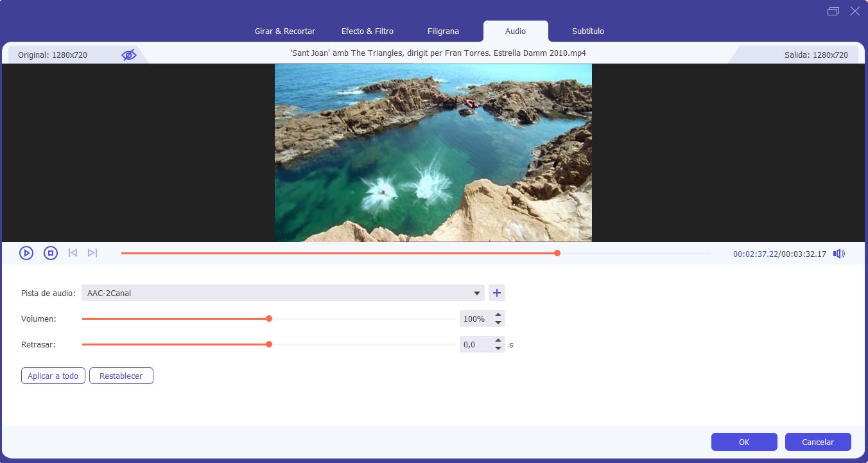The image size is (868, 463).
Task: Increase Retrasar delay with up arrow
Action: [x=498, y=341]
